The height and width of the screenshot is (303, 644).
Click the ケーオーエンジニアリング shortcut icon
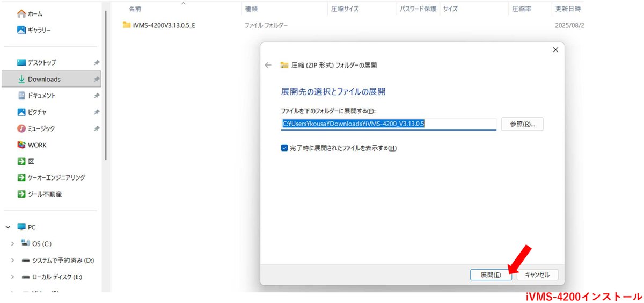pos(21,177)
